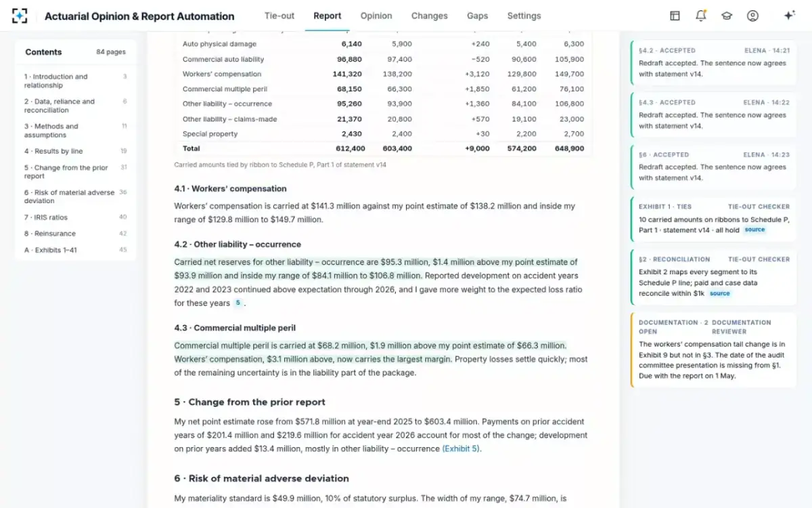Click the Commercial auto liability row label

click(223, 59)
